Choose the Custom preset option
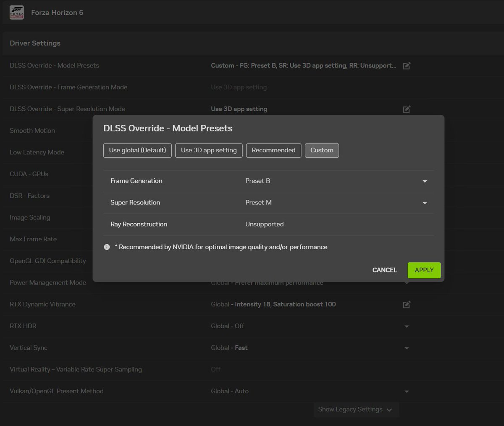Screen dimensions: 504x426 click(x=322, y=150)
